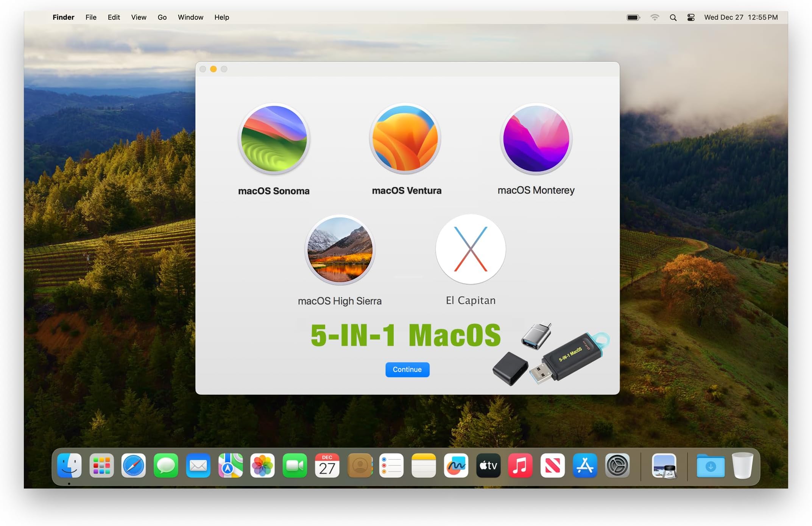Viewport: 812px width, 526px height.
Task: Click the Continue button
Action: click(407, 369)
